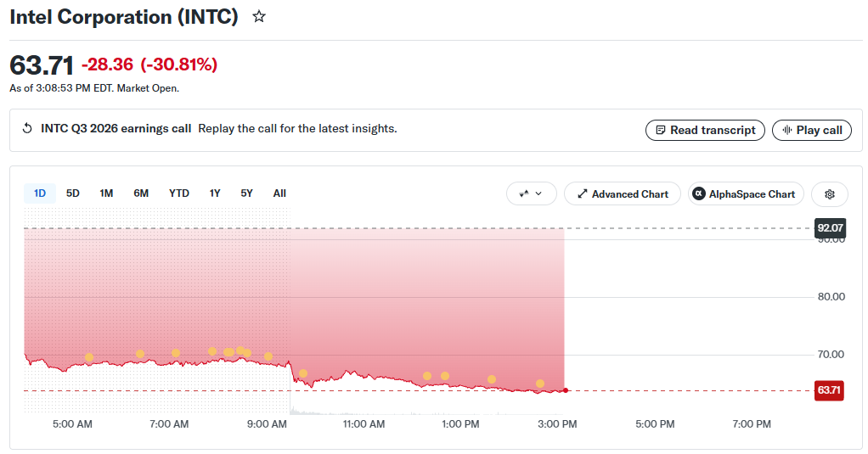Show All-time price history
This screenshot has height=454, width=868.
point(279,193)
